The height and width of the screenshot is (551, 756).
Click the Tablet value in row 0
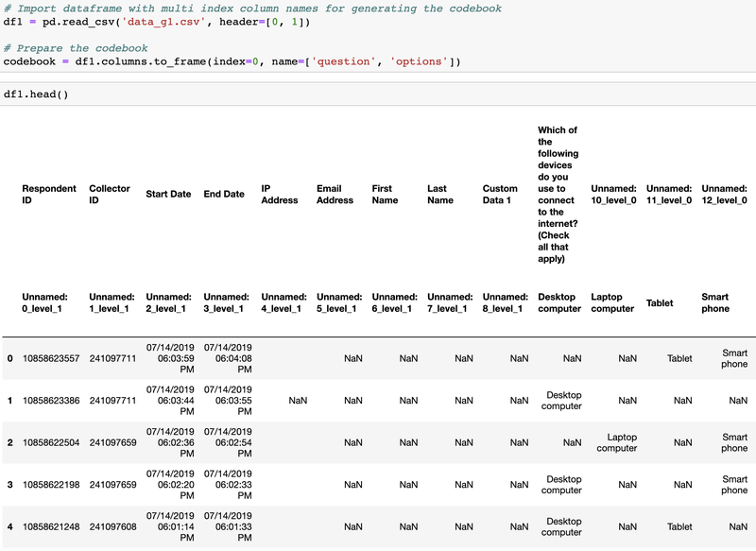point(679,359)
